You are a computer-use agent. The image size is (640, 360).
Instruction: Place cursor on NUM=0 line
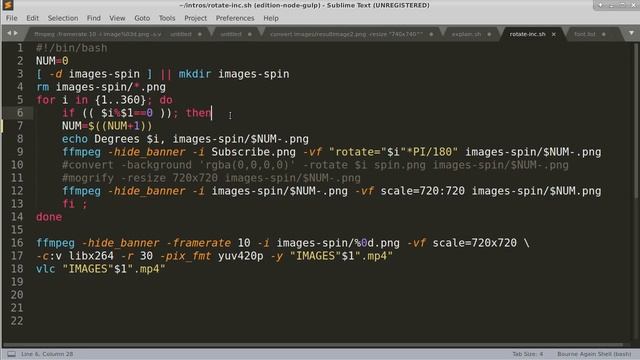point(52,61)
